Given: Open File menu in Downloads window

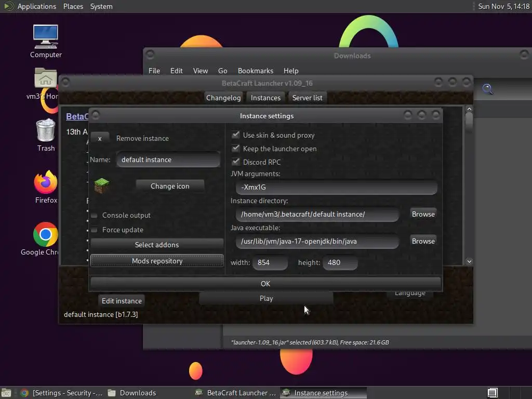Looking at the screenshot, I should tap(154, 71).
